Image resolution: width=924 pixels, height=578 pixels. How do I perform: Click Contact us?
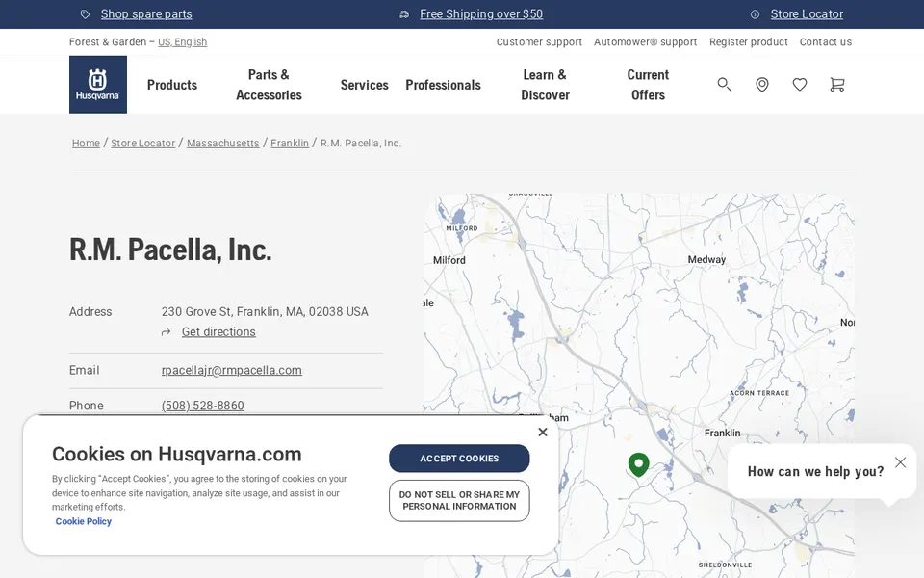(825, 41)
